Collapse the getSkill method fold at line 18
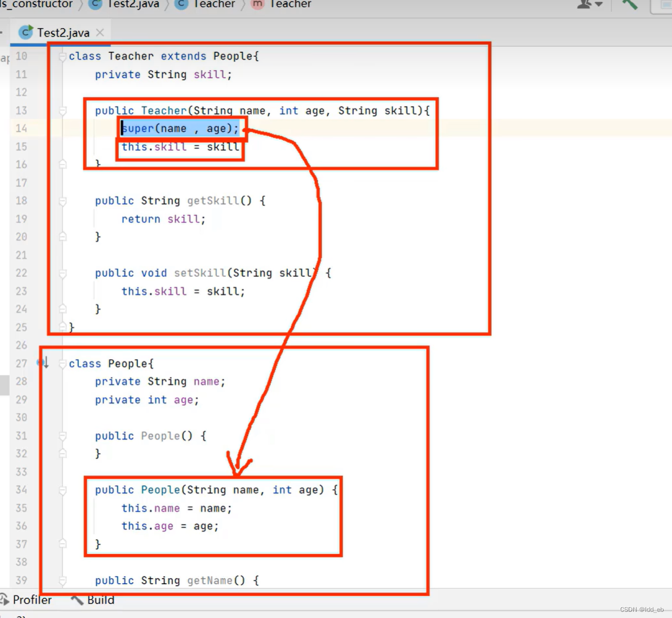Image resolution: width=672 pixels, height=618 pixels. (63, 201)
